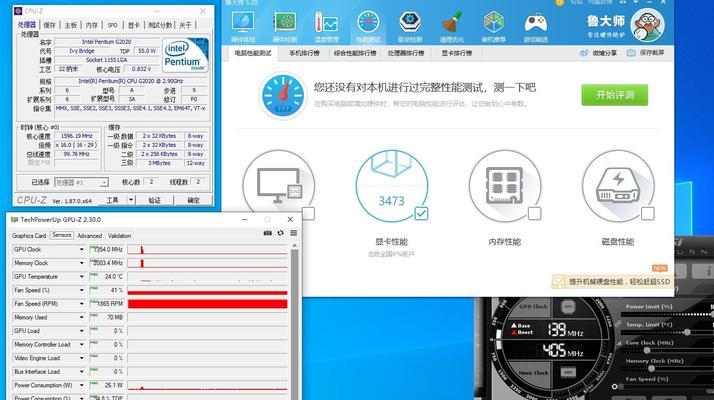Select 性能测试 performance test gauge icon
714x400 pixels.
coord(368,22)
